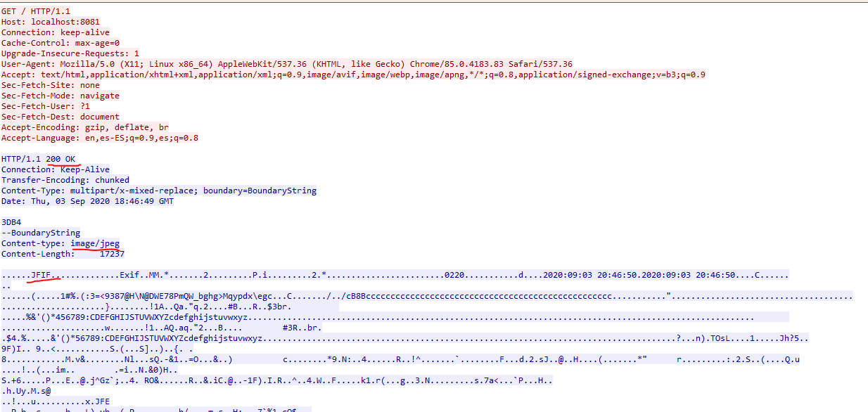
Task: Click the Sec-Fetch-User: ?1 line
Action: [x=46, y=106]
